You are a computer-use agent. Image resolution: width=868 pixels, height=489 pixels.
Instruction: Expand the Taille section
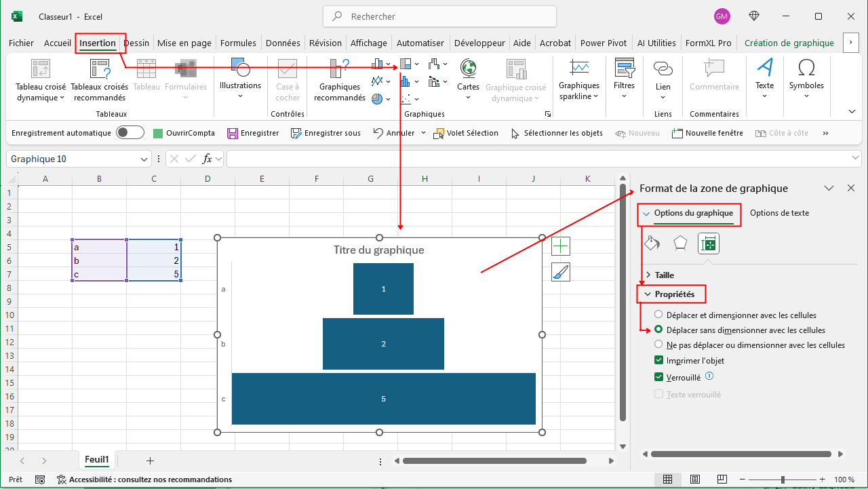point(664,275)
